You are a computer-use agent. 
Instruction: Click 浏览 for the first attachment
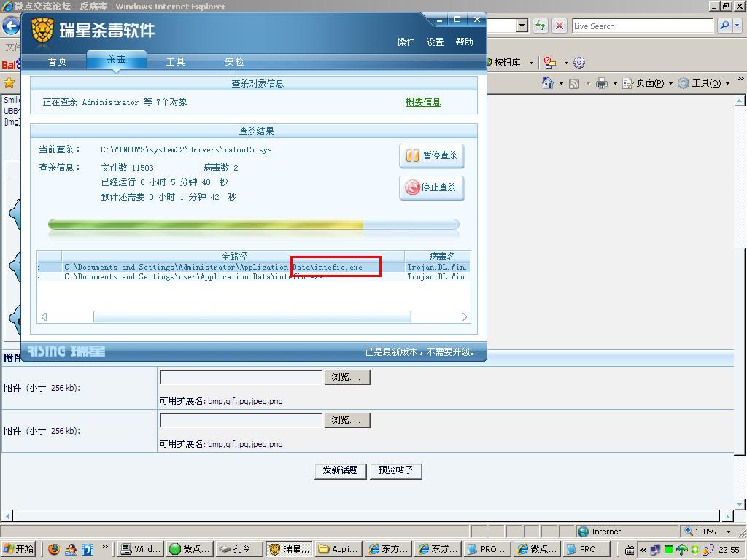(x=347, y=377)
